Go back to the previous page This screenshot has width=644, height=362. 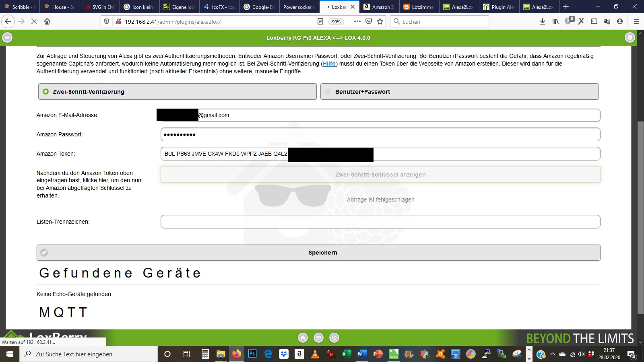click(8, 21)
